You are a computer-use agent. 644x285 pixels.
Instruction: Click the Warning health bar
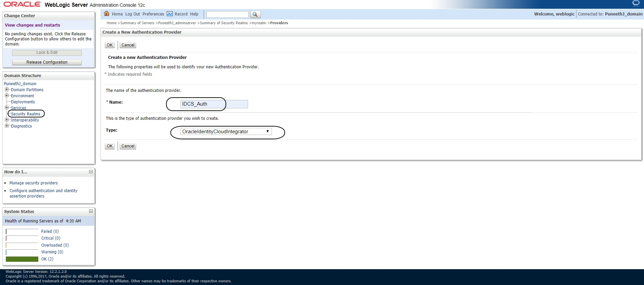point(22,252)
